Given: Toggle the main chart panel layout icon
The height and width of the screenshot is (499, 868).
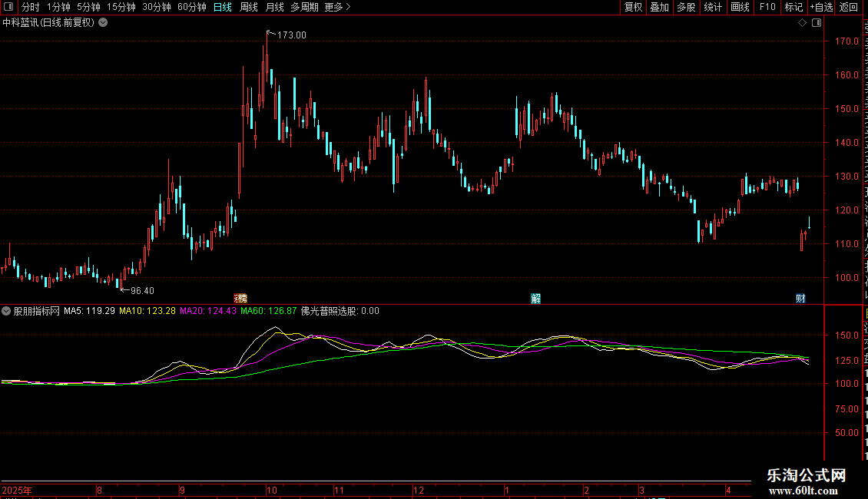Looking at the screenshot, I should [x=817, y=23].
